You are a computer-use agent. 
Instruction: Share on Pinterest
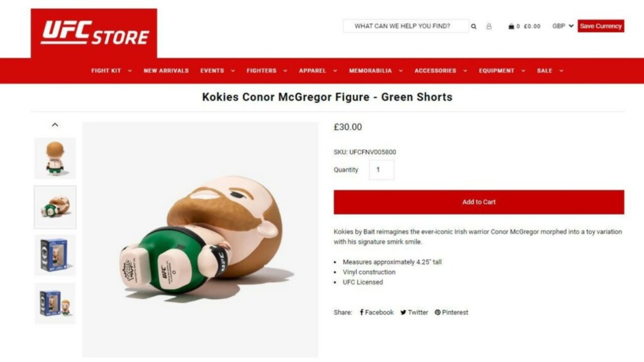tap(452, 312)
